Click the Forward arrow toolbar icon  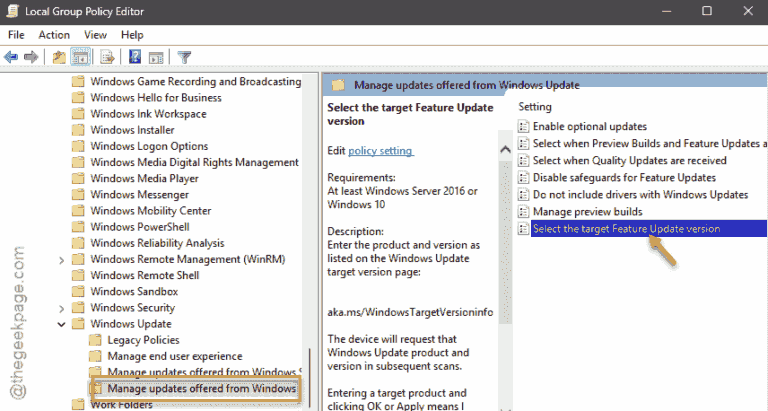(31, 57)
